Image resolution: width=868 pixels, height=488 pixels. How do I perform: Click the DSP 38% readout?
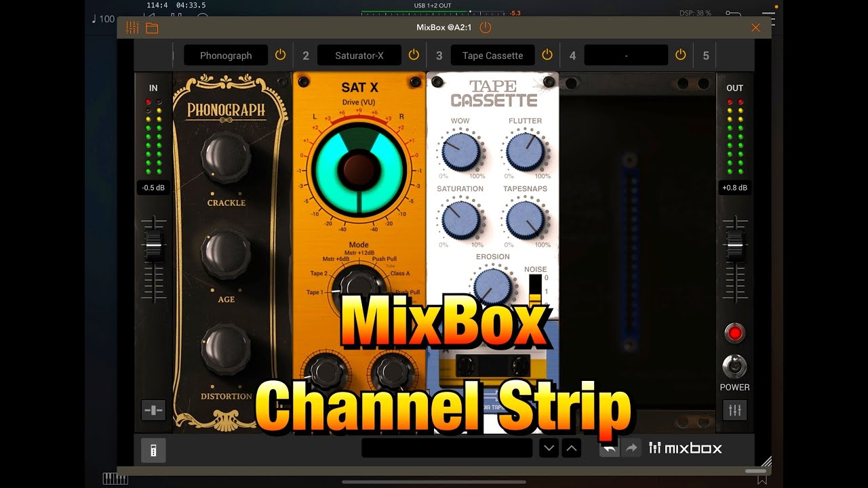click(695, 13)
